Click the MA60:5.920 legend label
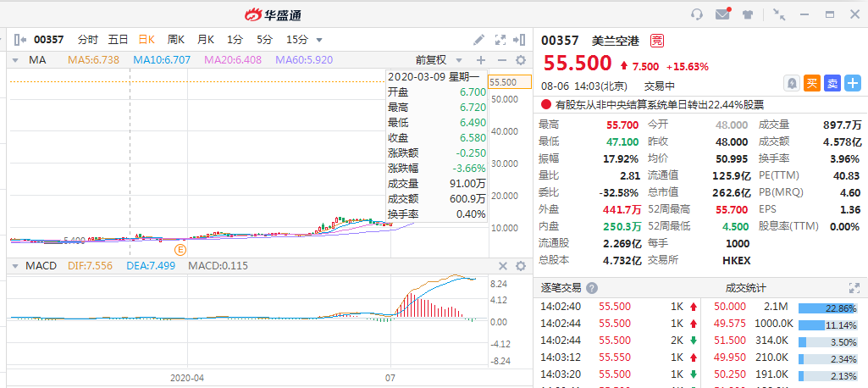Screen dimensions: 868x388 [x=304, y=60]
